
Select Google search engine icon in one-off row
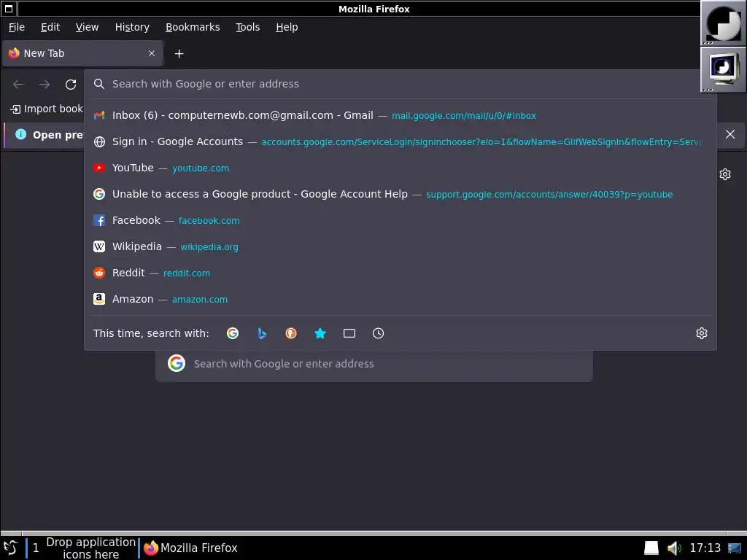point(233,333)
